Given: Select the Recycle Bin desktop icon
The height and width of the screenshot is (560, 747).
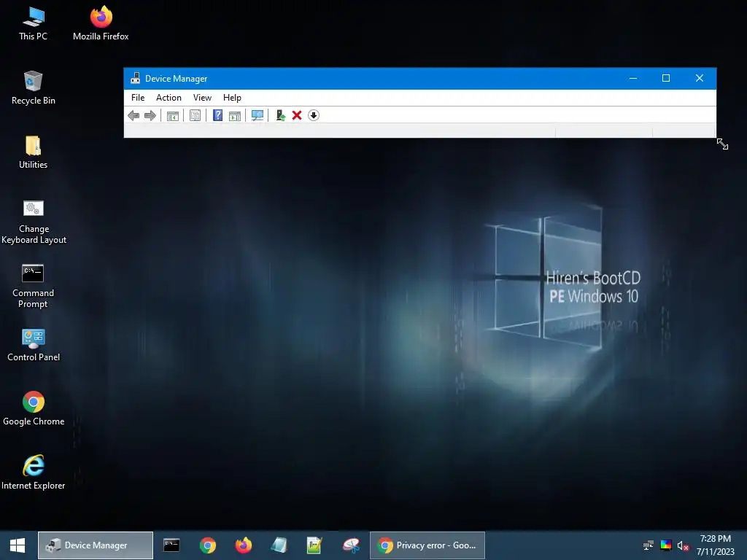Looking at the screenshot, I should (x=34, y=88).
